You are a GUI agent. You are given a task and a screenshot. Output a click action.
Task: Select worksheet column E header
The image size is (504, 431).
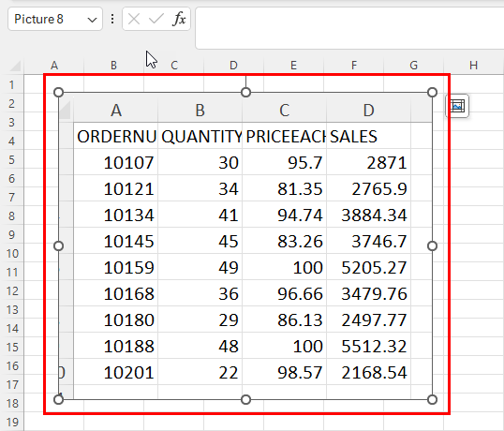[293, 66]
